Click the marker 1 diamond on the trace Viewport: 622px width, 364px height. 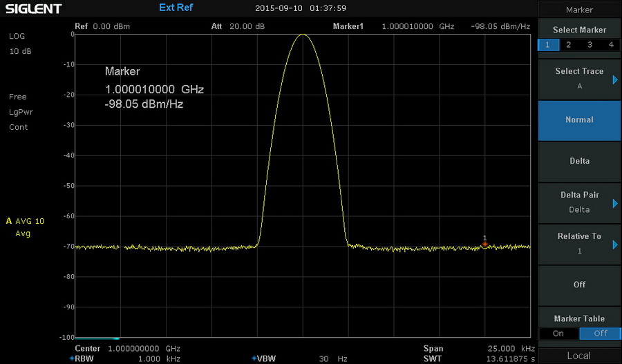tap(484, 244)
